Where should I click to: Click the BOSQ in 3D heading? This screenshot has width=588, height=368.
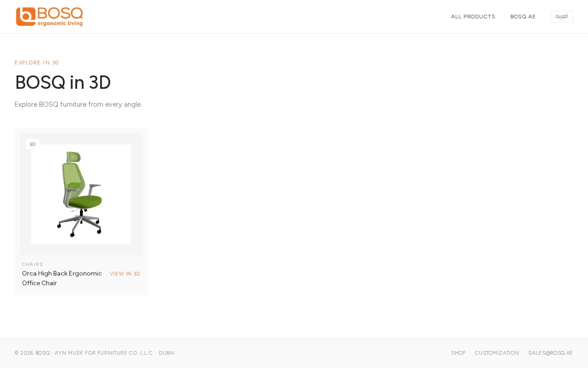63,82
